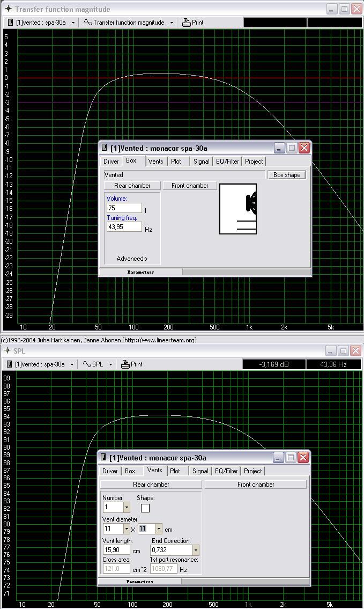Image resolution: width=364 pixels, height=609 pixels.
Task: Click Front chamber button in Box tab
Action: click(x=190, y=186)
